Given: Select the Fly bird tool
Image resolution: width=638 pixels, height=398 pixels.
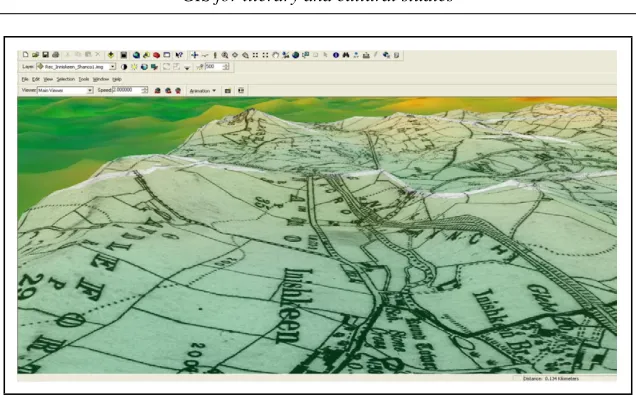Looking at the screenshot, I should pyautogui.click(x=205, y=55).
